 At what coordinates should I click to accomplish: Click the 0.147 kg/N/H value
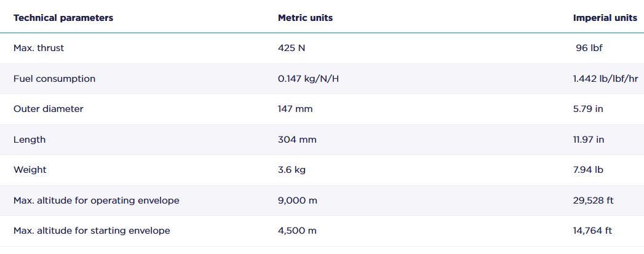[308, 79]
